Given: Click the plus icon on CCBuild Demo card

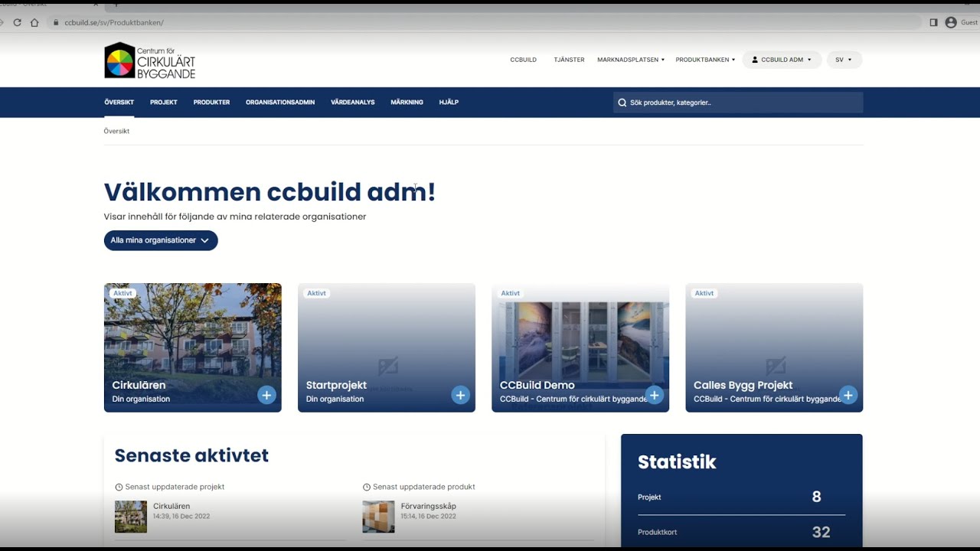Looking at the screenshot, I should pos(654,395).
